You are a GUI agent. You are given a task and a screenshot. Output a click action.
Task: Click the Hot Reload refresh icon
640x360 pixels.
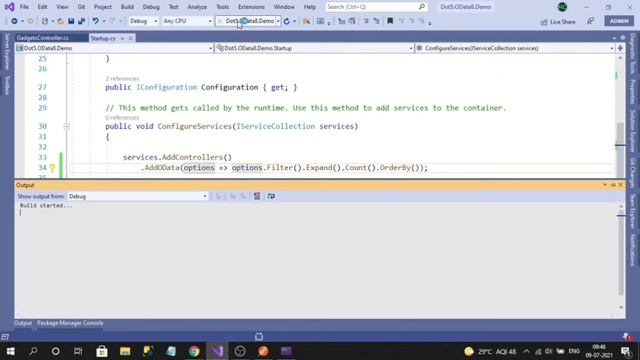coord(287,21)
